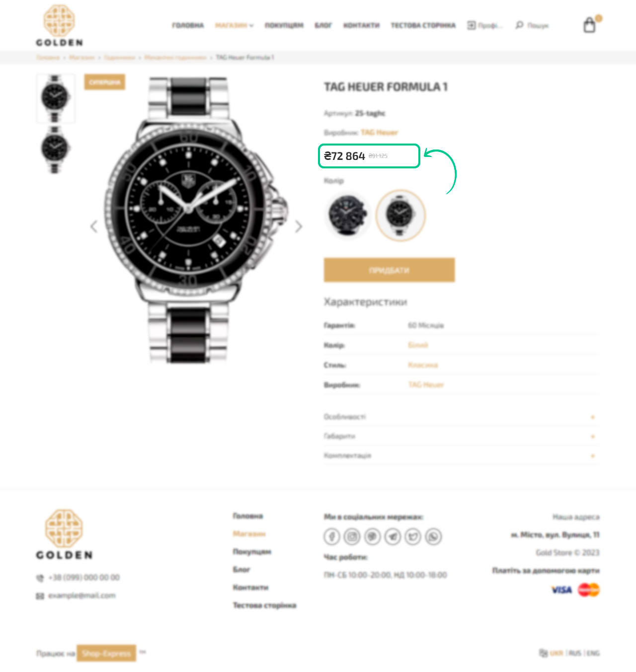This screenshot has height=672, width=636.
Task: Open the Telegram social icon
Action: [x=393, y=536]
